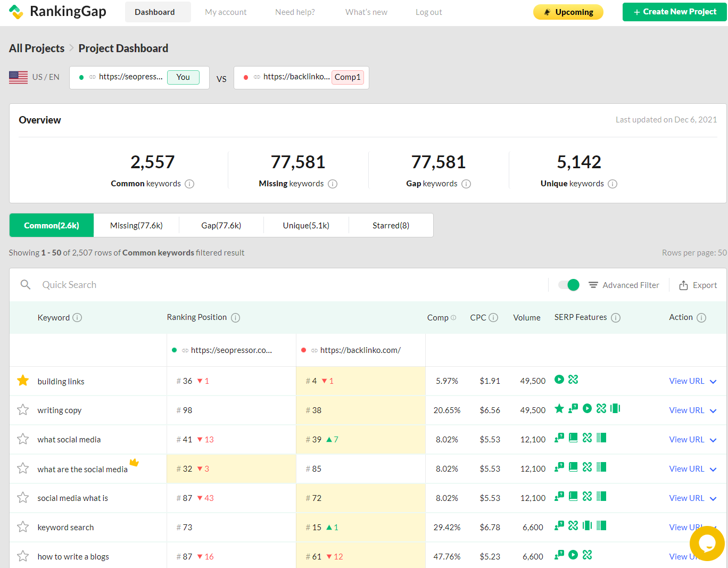Screen dimensions: 728x568
Task: Click the info icon beside Missing keywords
Action: (x=333, y=184)
